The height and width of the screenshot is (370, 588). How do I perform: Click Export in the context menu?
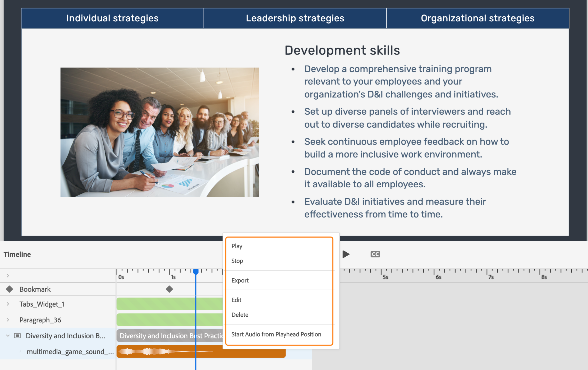tap(240, 280)
